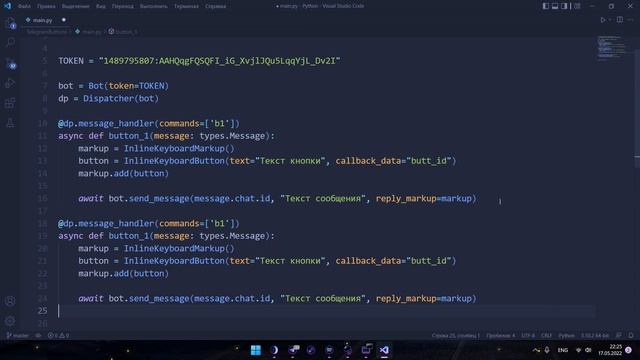The height and width of the screenshot is (360, 640).
Task: Open the Выделение menu
Action: point(76,7)
